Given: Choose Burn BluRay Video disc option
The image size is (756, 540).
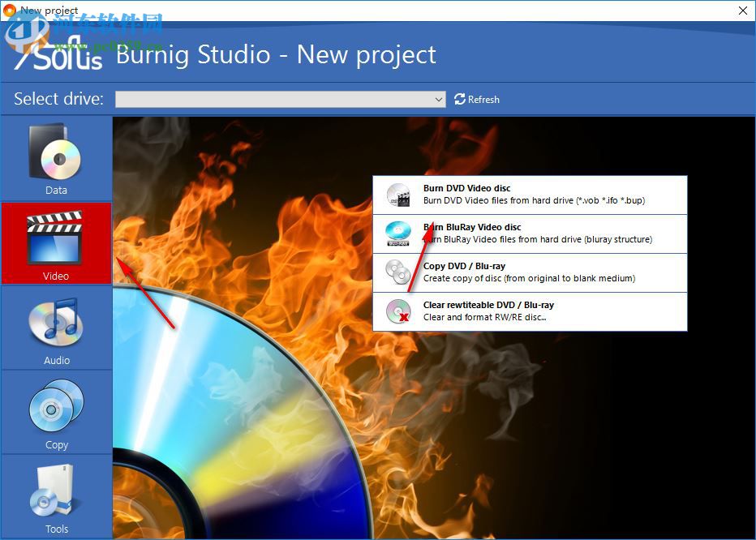Looking at the screenshot, I should (527, 233).
